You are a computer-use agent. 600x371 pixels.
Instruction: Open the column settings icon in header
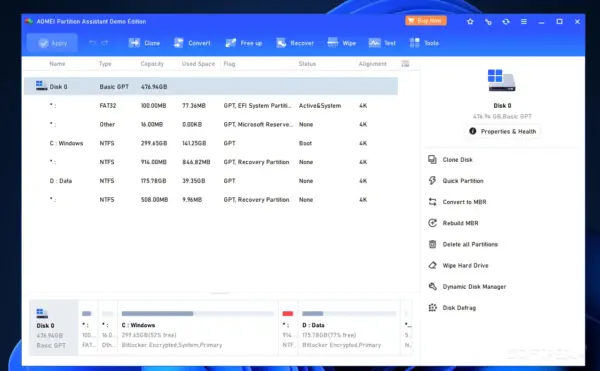pyautogui.click(x=405, y=63)
